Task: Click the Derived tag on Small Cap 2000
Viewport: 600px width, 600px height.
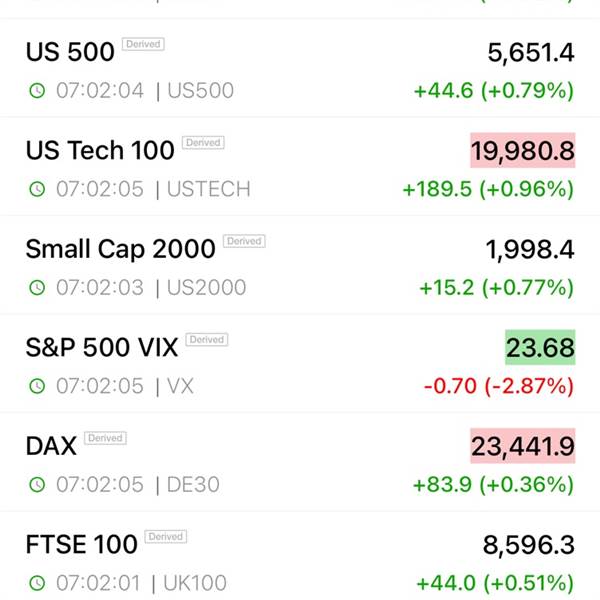Action: [x=244, y=241]
